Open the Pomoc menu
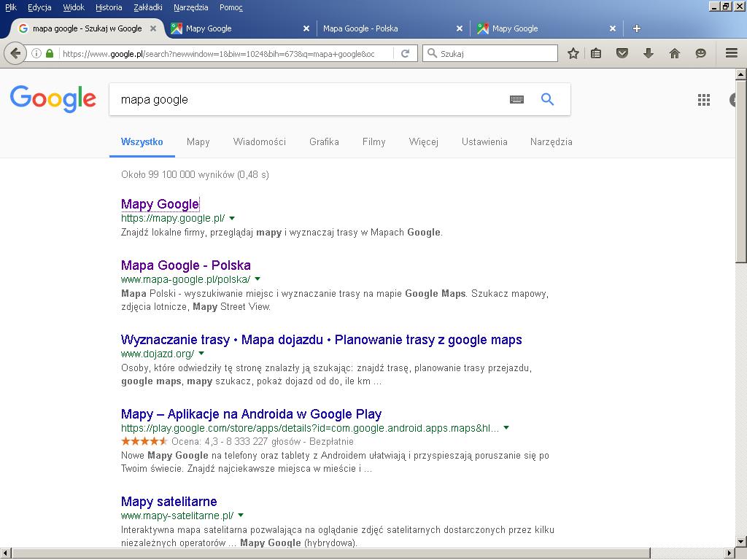The height and width of the screenshot is (560, 747). pyautogui.click(x=231, y=7)
